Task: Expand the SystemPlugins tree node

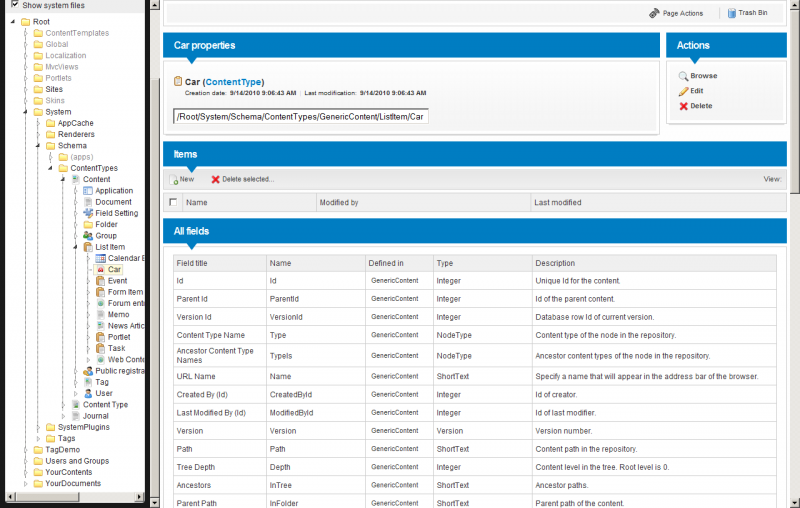Action: pos(38,427)
